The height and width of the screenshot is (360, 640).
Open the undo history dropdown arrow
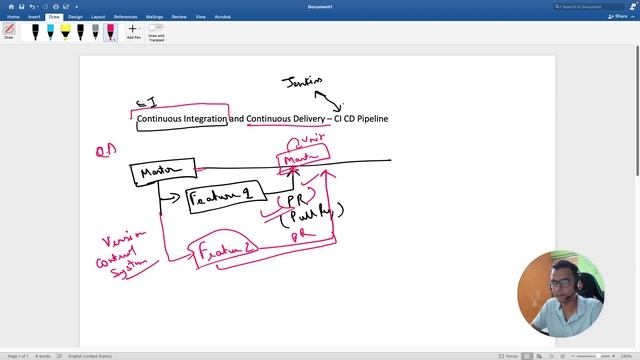[x=38, y=7]
